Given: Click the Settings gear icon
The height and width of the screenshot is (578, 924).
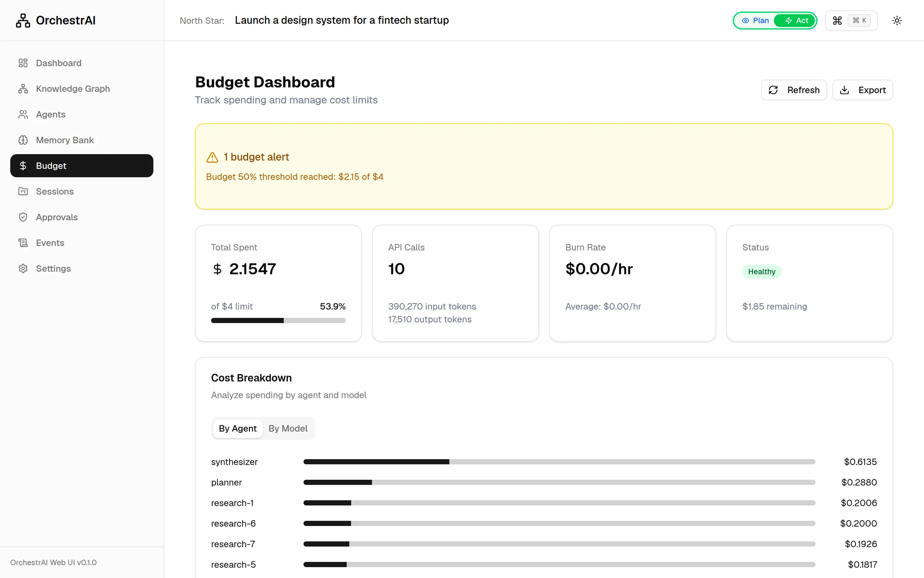Looking at the screenshot, I should [23, 269].
